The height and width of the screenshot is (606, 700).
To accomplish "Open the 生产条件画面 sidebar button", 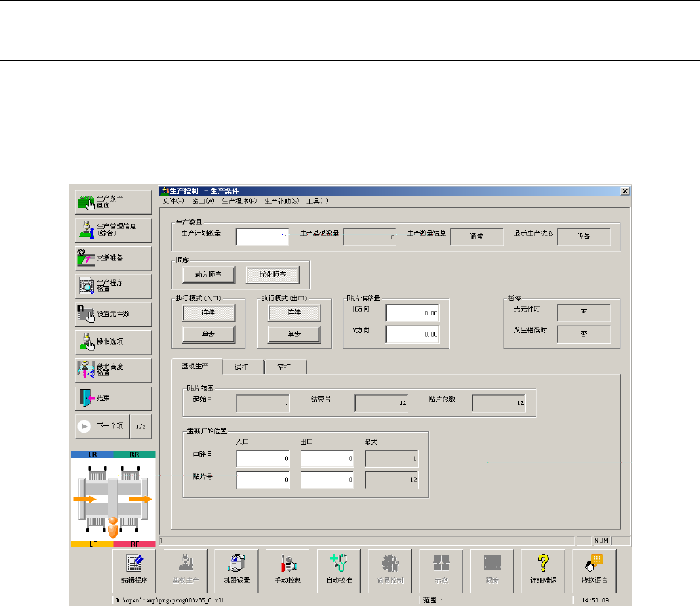I will coord(113,202).
